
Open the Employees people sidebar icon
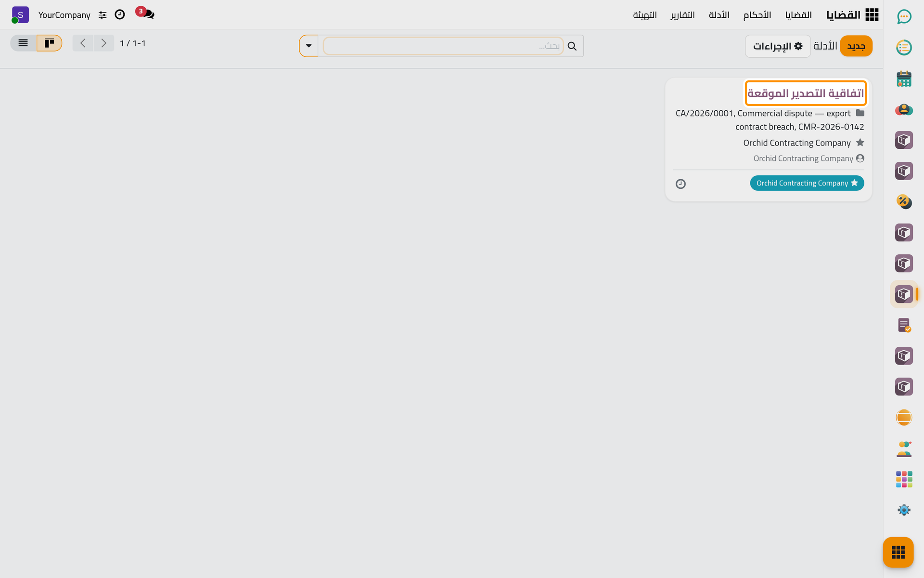pyautogui.click(x=904, y=448)
